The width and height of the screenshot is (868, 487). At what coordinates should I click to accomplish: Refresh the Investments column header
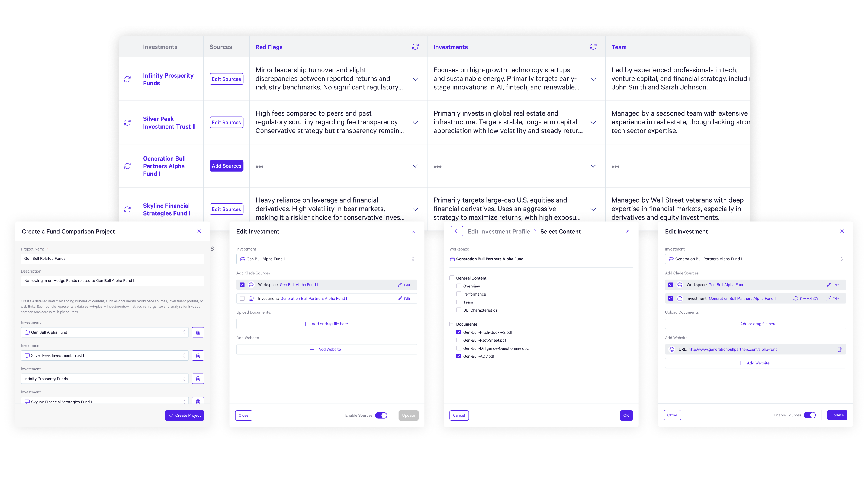593,47
